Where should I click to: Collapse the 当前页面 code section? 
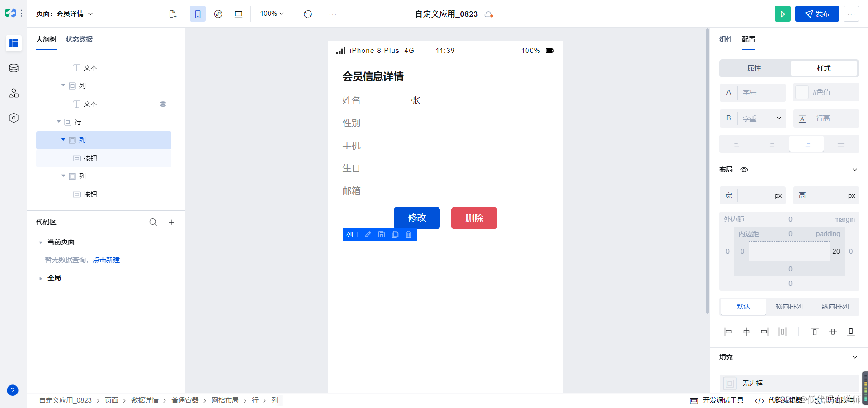click(41, 242)
